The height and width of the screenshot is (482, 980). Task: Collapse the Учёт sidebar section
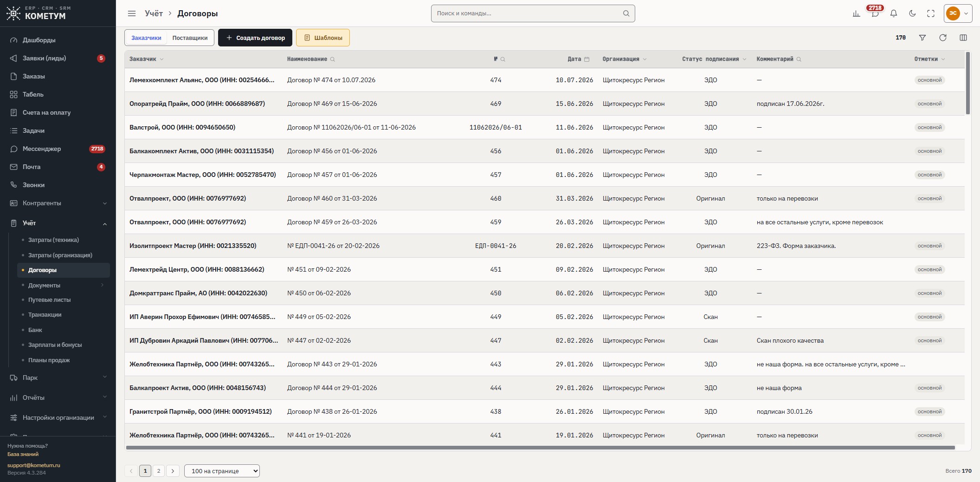(x=58, y=223)
